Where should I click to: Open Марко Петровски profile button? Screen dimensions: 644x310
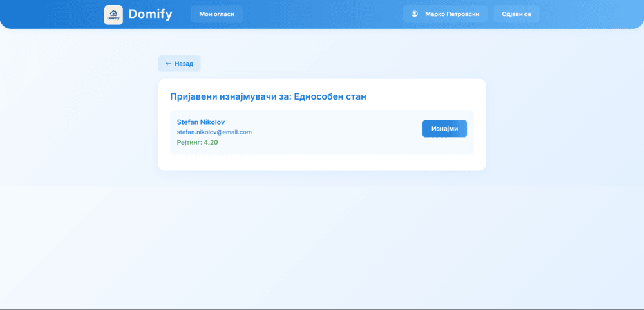pyautogui.click(x=451, y=14)
